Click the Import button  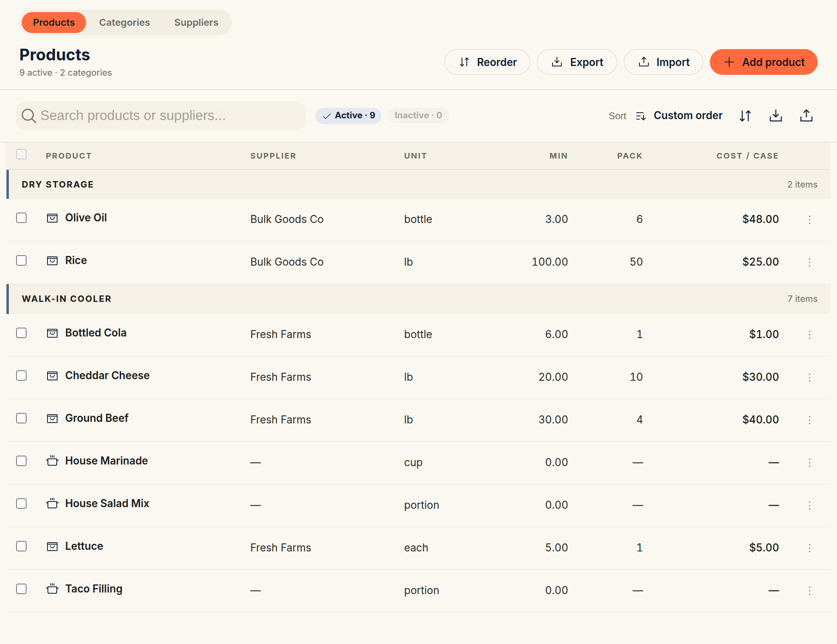[664, 62]
